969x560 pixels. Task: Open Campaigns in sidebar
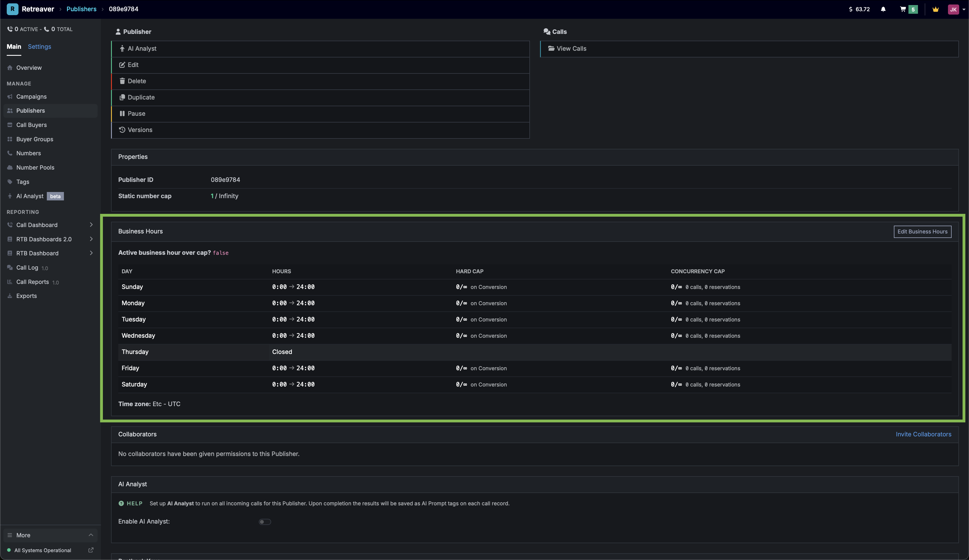click(50, 96)
